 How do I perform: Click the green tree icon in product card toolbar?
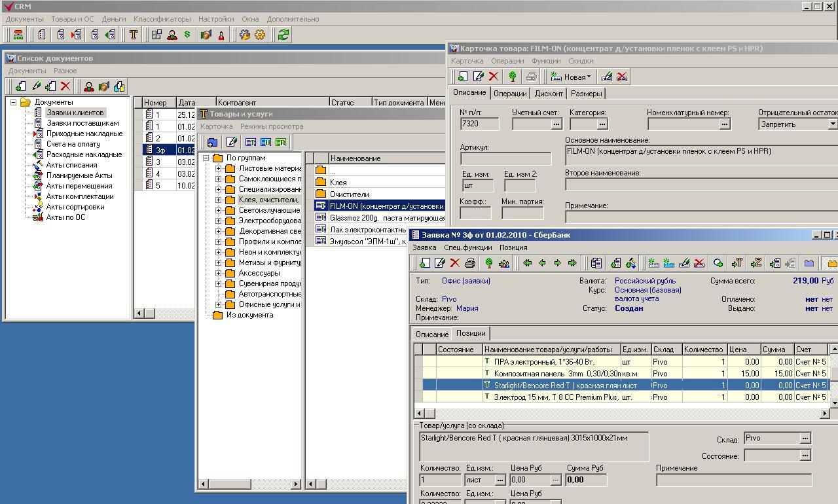tap(513, 77)
